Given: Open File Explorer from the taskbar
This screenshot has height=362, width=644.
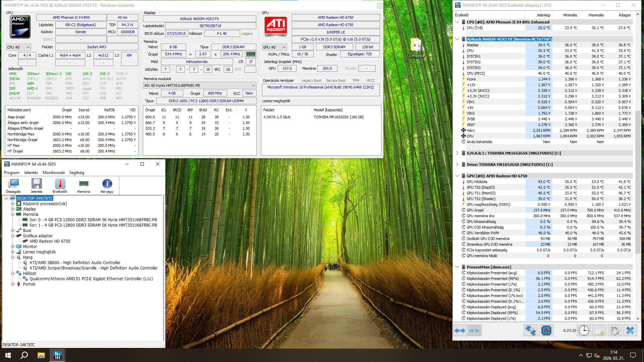Looking at the screenshot, I should pos(41,355).
